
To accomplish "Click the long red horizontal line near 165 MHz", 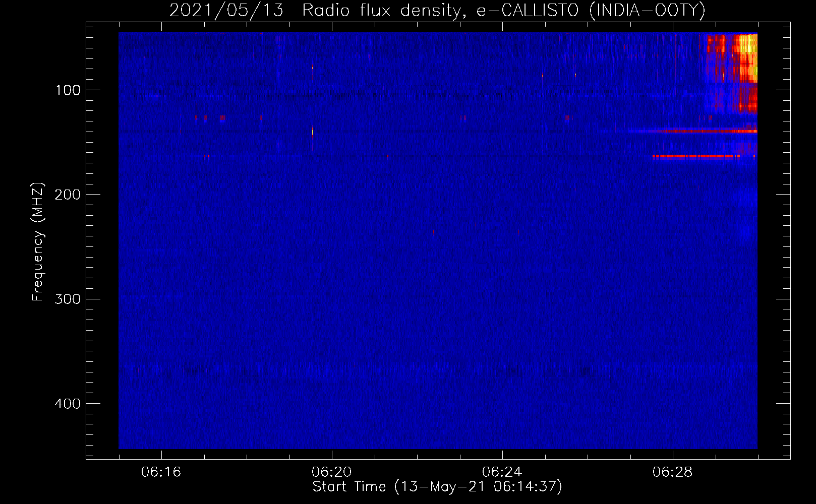I will point(696,156).
